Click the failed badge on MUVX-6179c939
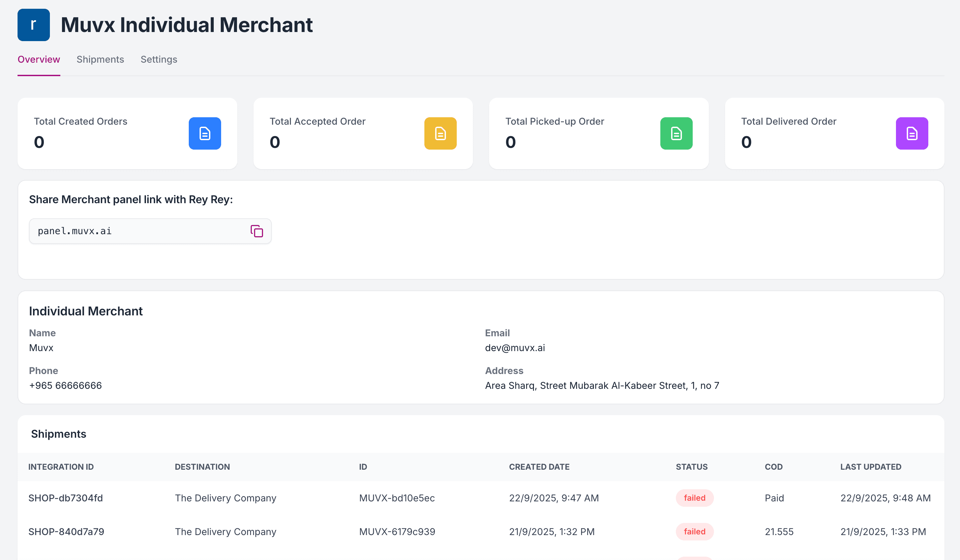 [x=694, y=531]
